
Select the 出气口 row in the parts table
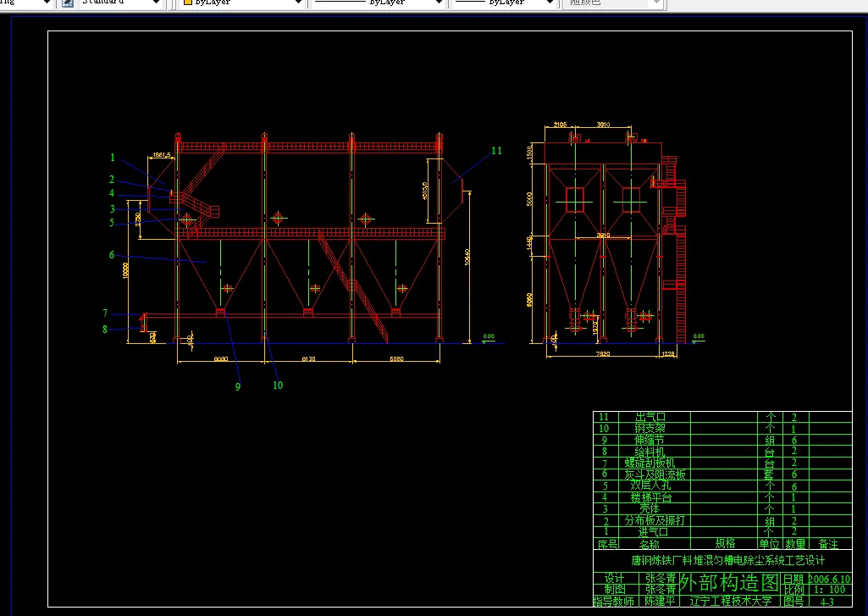(x=650, y=416)
